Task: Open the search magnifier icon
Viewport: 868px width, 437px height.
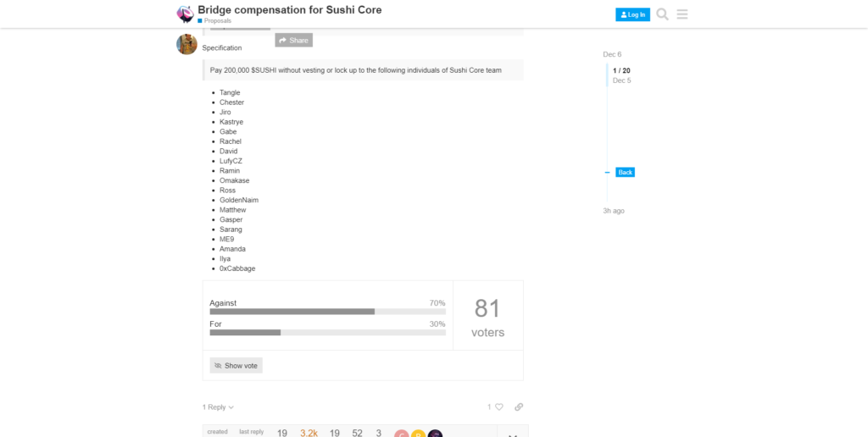Action: (x=662, y=14)
